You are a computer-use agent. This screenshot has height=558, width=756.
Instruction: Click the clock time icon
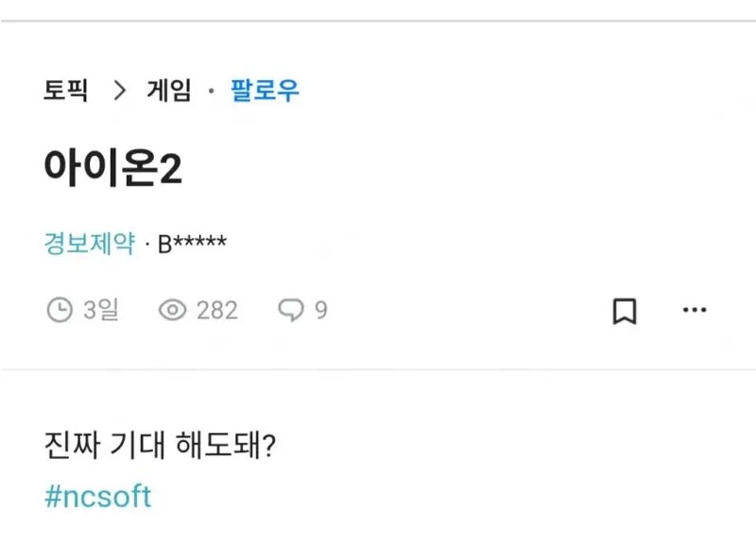60,310
